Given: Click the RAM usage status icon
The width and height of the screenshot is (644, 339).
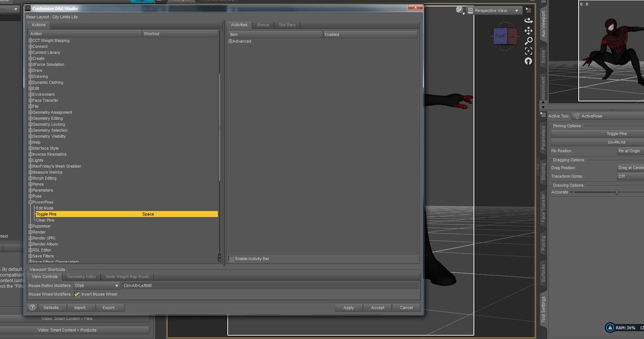Looking at the screenshot, I should pos(610,328).
